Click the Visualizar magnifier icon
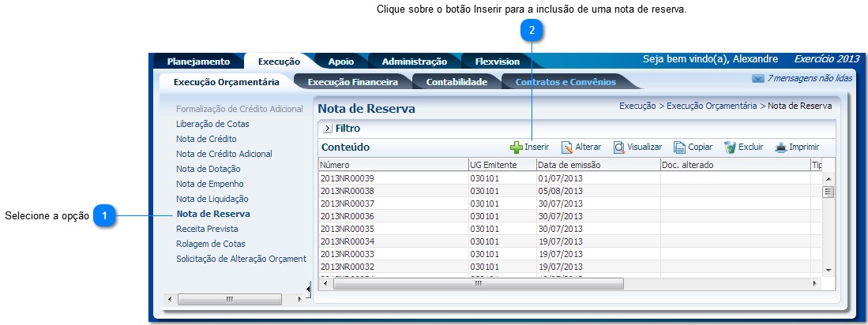868x325 pixels. 619,148
